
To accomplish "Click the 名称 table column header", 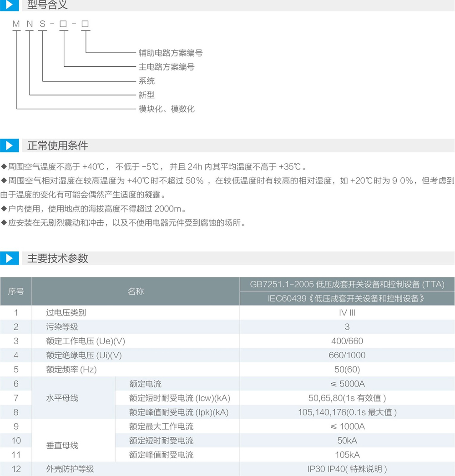I will (136, 291).
